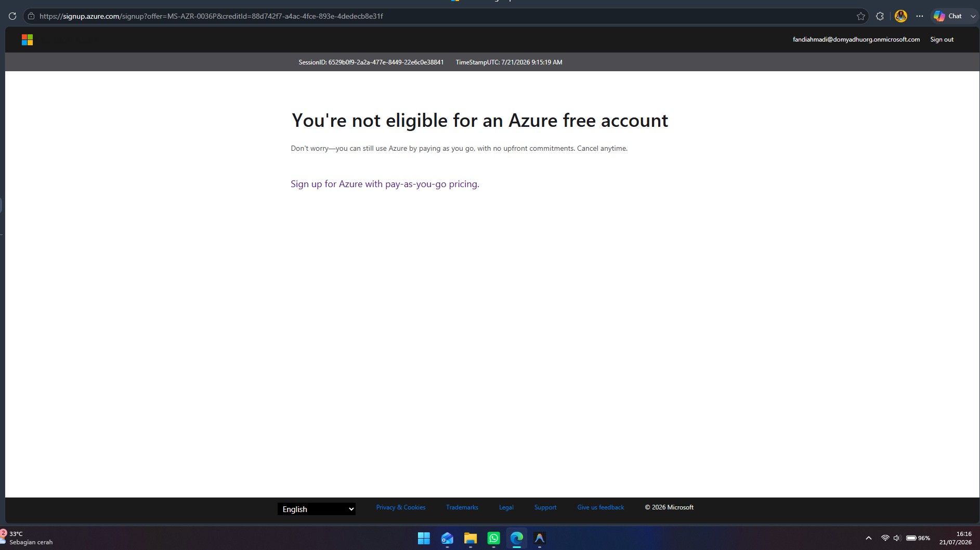Screen dimensions: 980x550
Task: Show hidden system tray icons
Action: tap(868, 538)
